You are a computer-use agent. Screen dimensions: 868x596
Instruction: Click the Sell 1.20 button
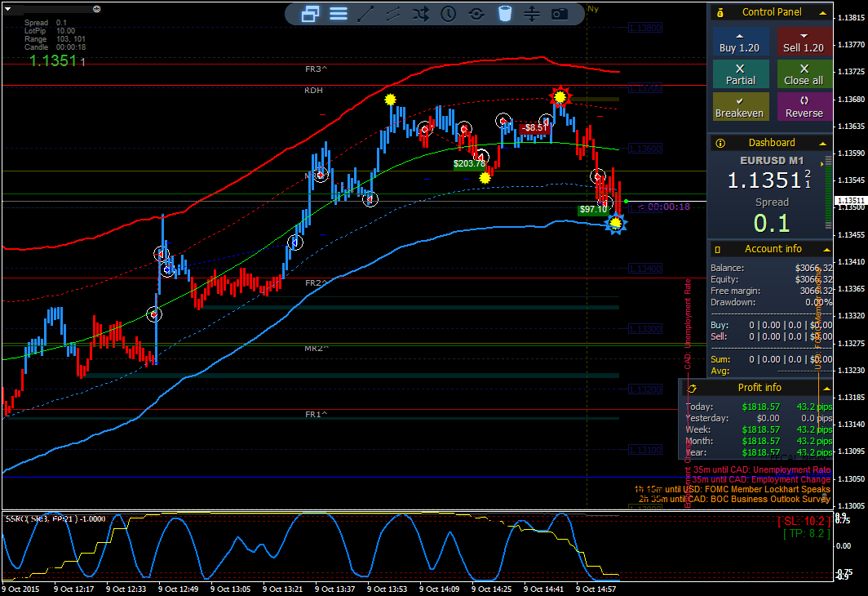(x=804, y=42)
